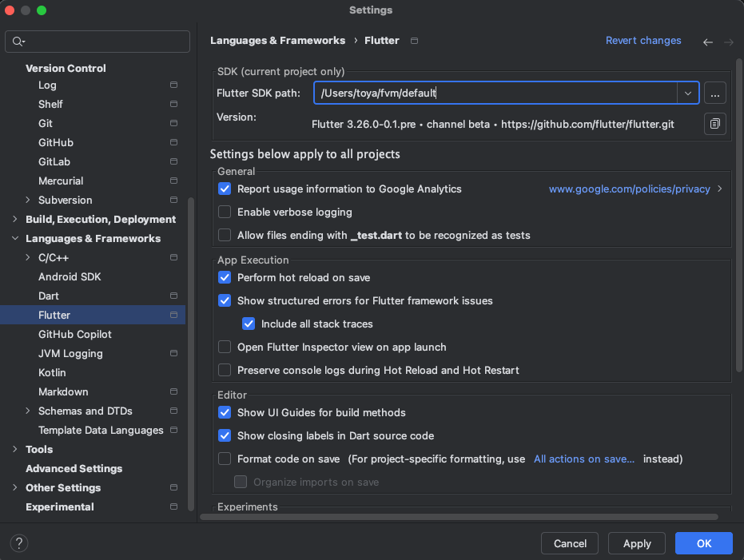This screenshot has width=744, height=560.
Task: Expand Schemas and DTDs node
Action: (x=27, y=411)
